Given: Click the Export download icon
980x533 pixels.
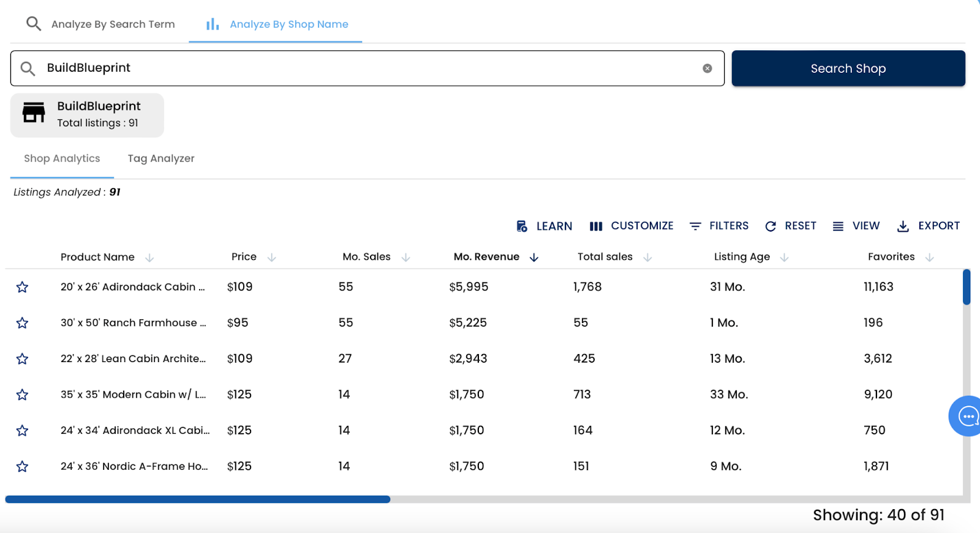Looking at the screenshot, I should [903, 226].
